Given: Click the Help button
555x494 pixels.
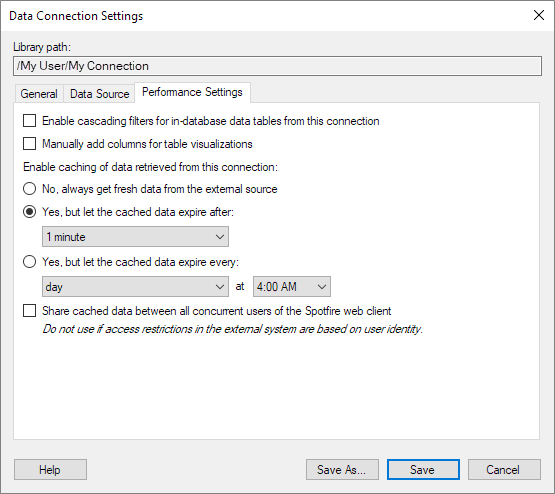Looking at the screenshot, I should (x=50, y=470).
